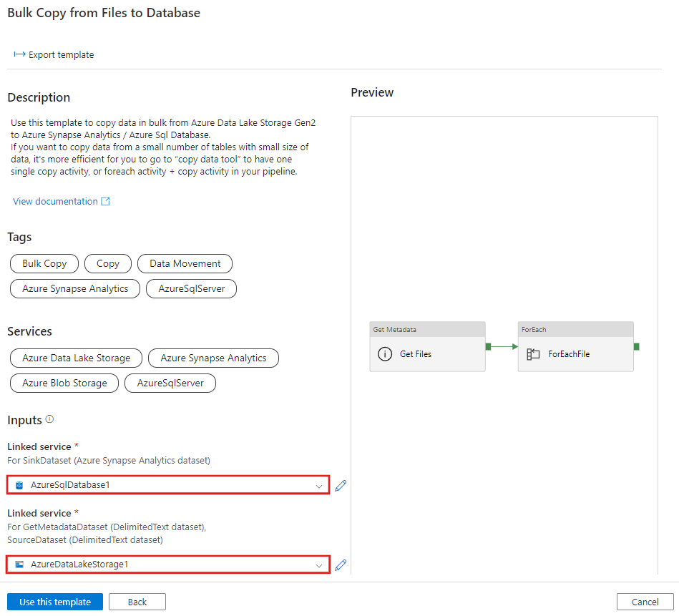Open the AzureSqlDatabase1 linked service dropdown
Screen dimensions: 679x616
[x=168, y=485]
